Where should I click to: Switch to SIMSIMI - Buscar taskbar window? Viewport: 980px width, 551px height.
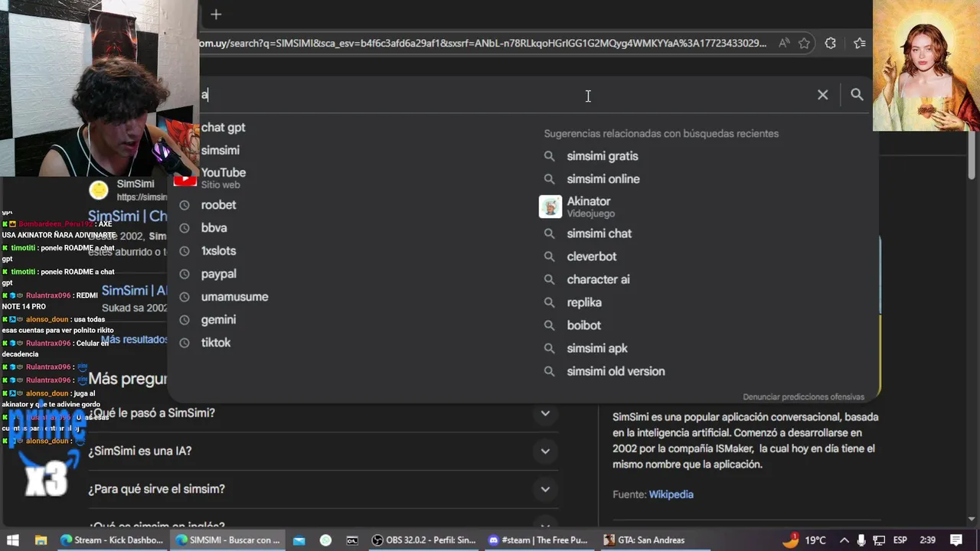click(x=227, y=540)
